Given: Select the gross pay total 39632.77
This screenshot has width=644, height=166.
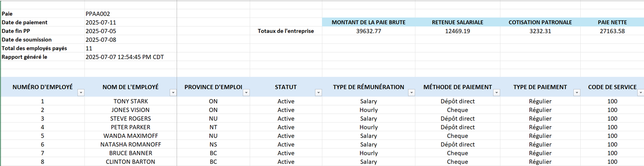Looking at the screenshot, I should pyautogui.click(x=368, y=31).
